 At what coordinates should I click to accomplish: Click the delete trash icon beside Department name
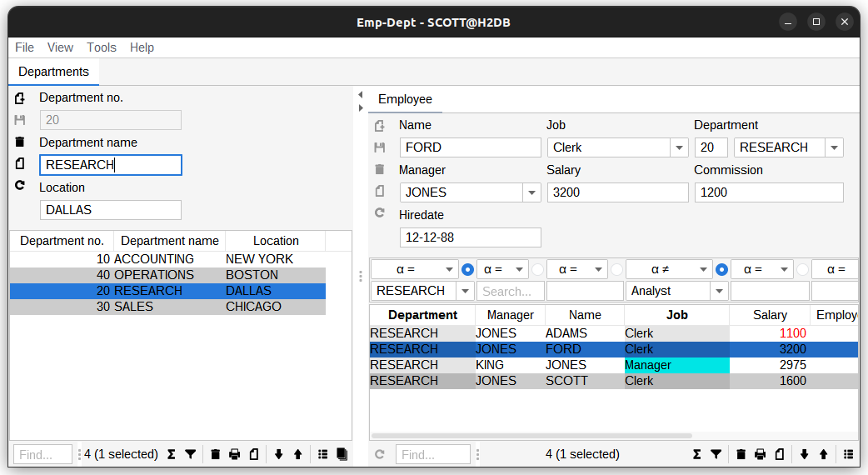pos(20,142)
